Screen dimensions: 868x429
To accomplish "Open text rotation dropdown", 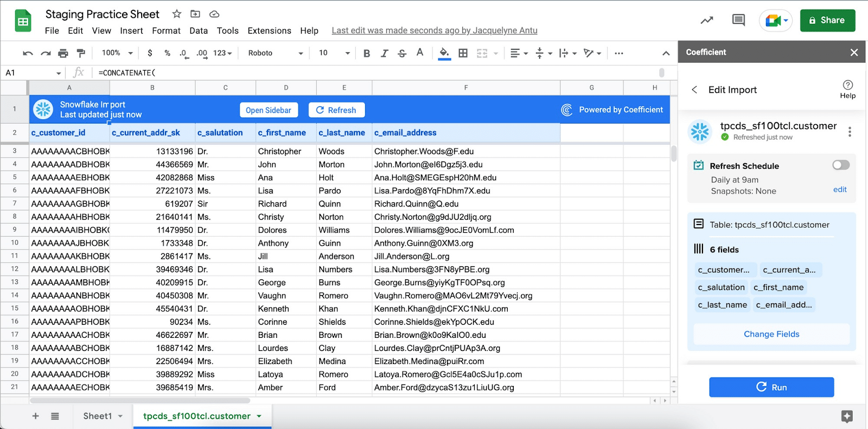I will click(592, 53).
